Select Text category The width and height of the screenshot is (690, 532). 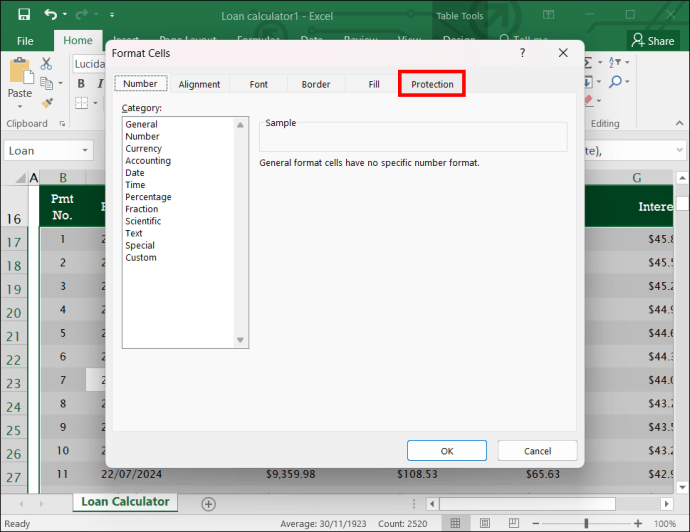click(x=134, y=233)
